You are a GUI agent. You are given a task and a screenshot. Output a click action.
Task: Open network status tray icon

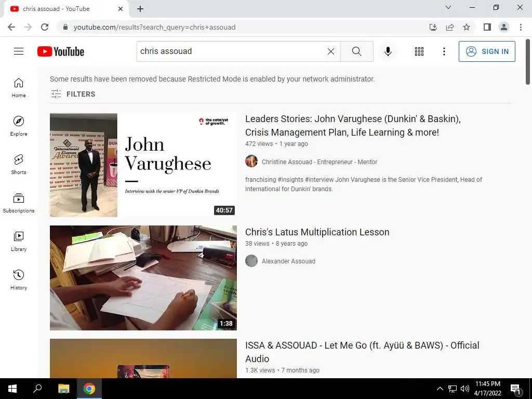(x=453, y=389)
